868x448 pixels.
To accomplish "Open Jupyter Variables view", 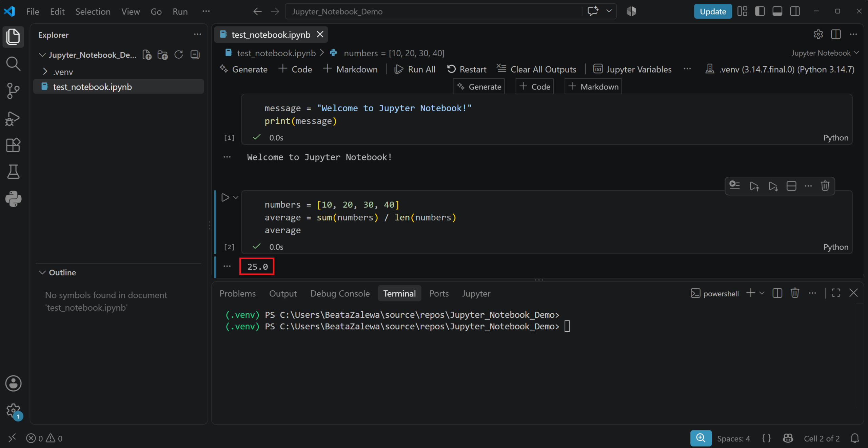I will pos(632,69).
